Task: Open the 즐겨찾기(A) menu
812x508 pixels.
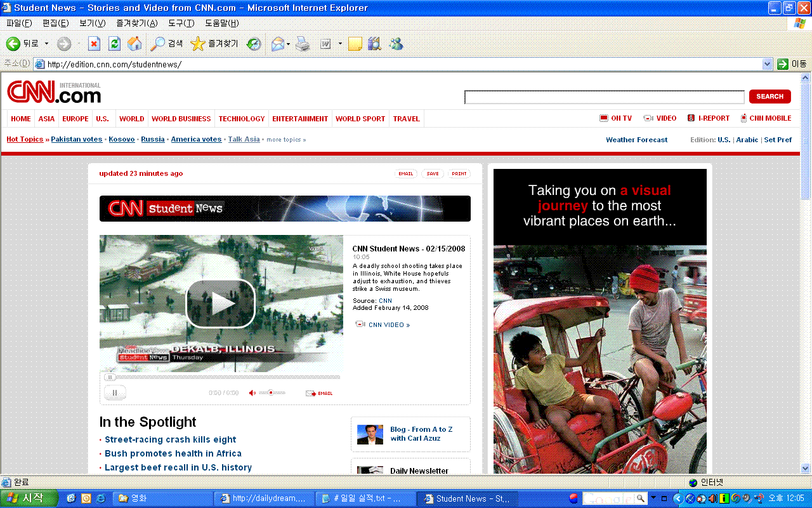Action: 136,23
